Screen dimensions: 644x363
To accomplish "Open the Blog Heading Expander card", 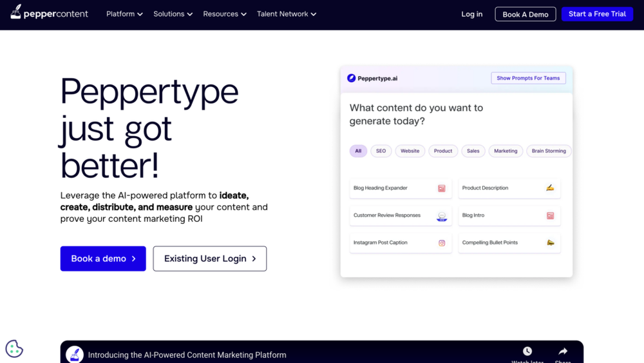I will [401, 188].
